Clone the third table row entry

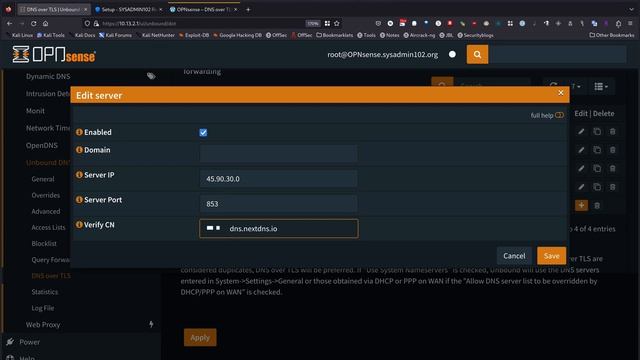[x=597, y=168]
